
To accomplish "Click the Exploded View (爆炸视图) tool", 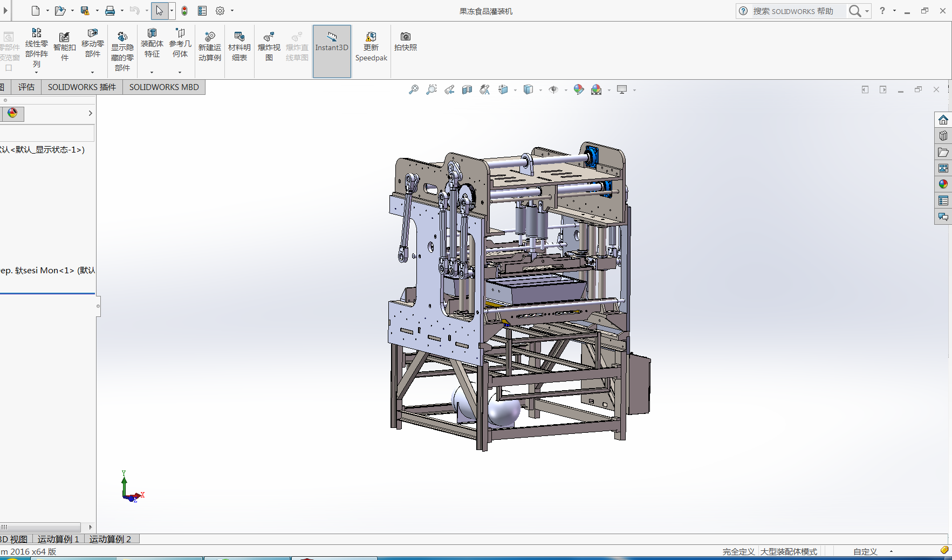I will point(269,46).
